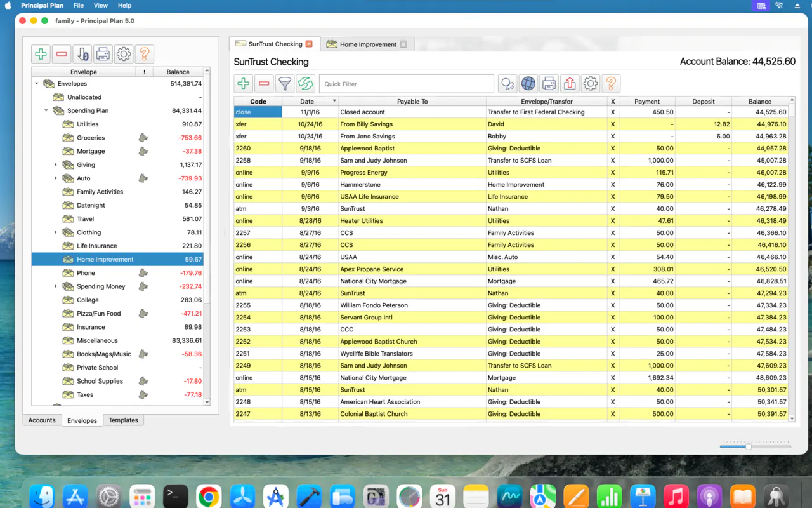Open Terminal from the Dock
812x508 pixels.
(176, 497)
